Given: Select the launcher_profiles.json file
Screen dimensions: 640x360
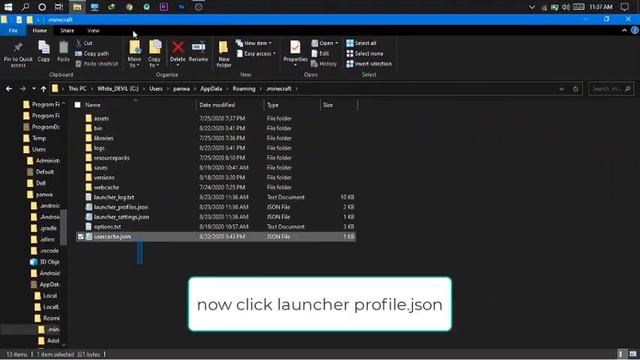Looking at the screenshot, I should click(x=121, y=207).
